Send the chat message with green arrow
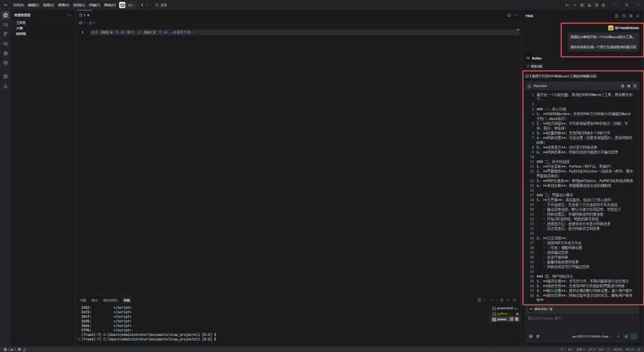This screenshot has width=644, height=352. pos(634,337)
